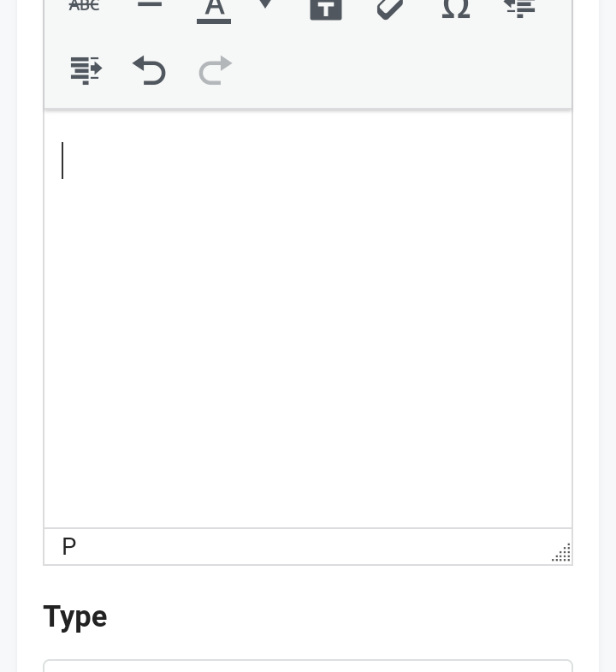Click the color bar under the A
Screen dimensions: 616x672
click(x=214, y=21)
